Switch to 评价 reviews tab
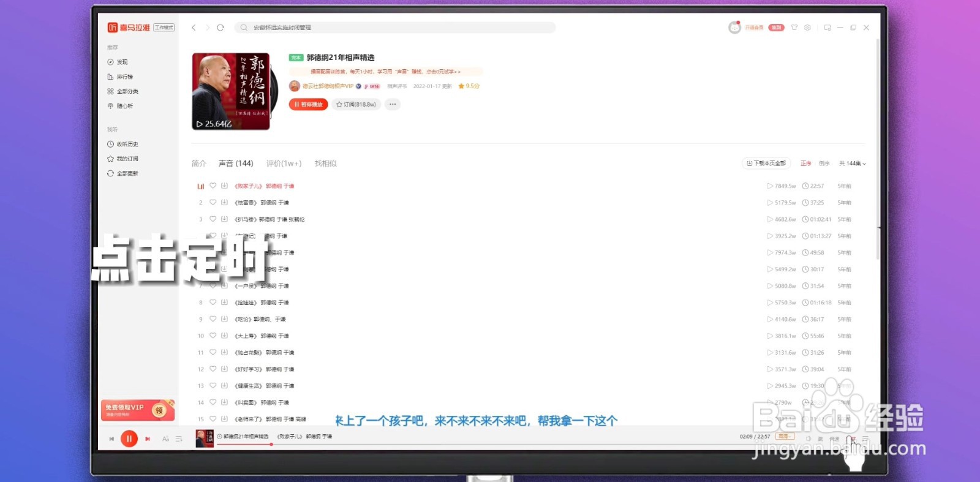 [x=284, y=164]
